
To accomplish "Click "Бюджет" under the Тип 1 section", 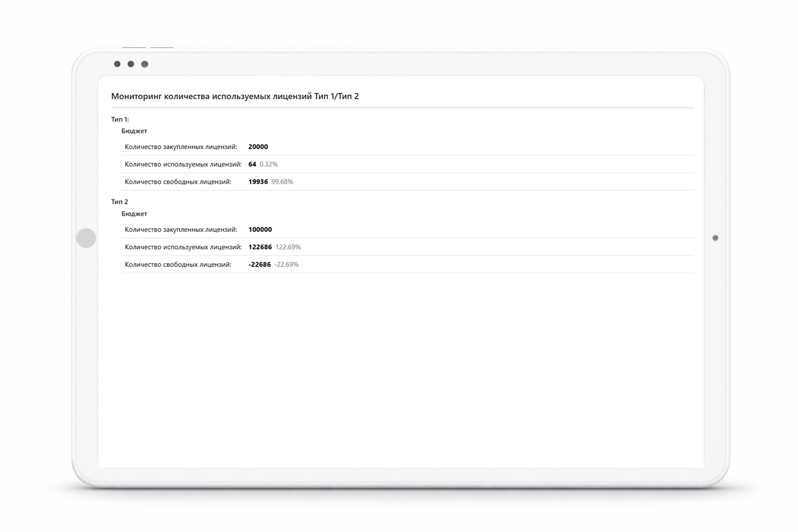I will coord(134,131).
